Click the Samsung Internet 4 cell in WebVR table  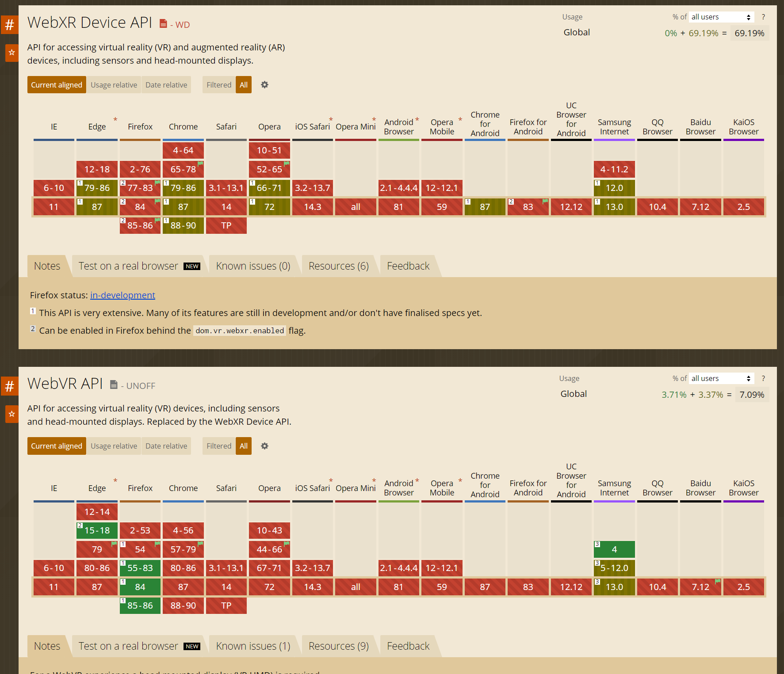[614, 549]
